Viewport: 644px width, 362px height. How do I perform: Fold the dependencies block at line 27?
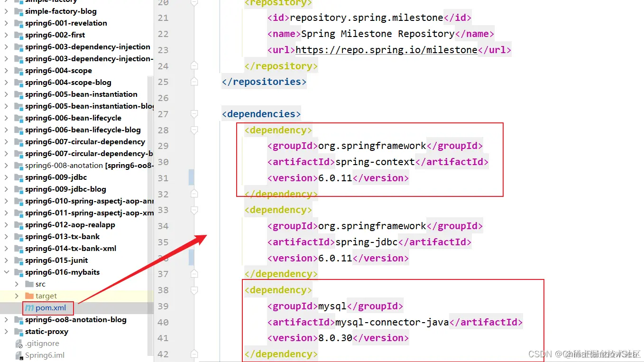coord(194,114)
